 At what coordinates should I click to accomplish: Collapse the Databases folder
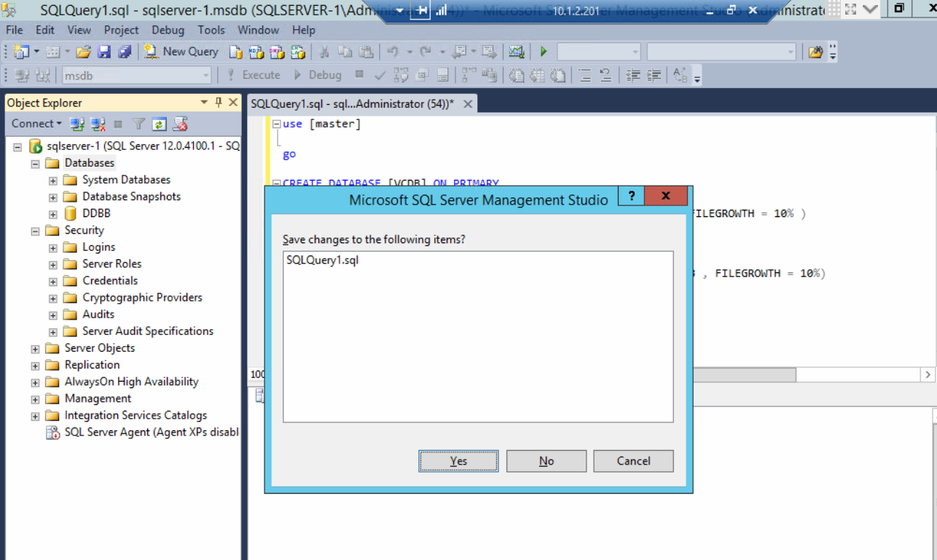(35, 163)
